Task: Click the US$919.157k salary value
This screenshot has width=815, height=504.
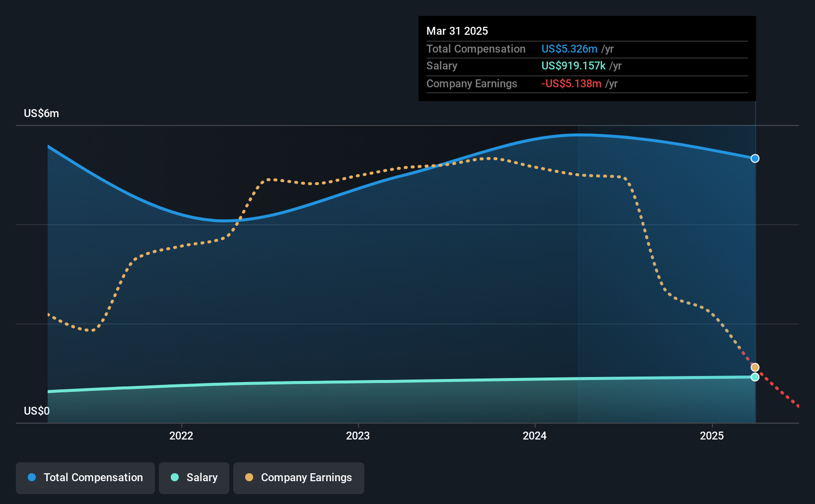Action: pos(573,65)
